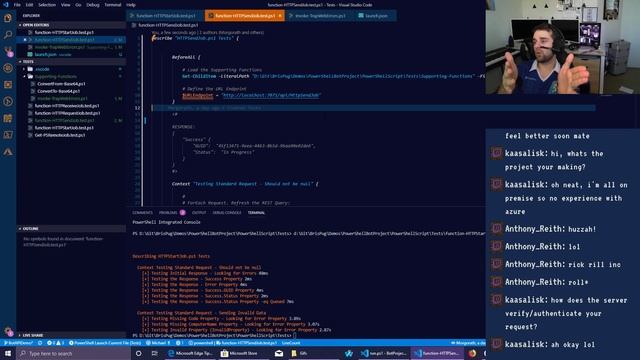Click the breadcrumb file name above editor
Image resolution: width=640 pixels, height=360 pixels.
click(x=168, y=25)
